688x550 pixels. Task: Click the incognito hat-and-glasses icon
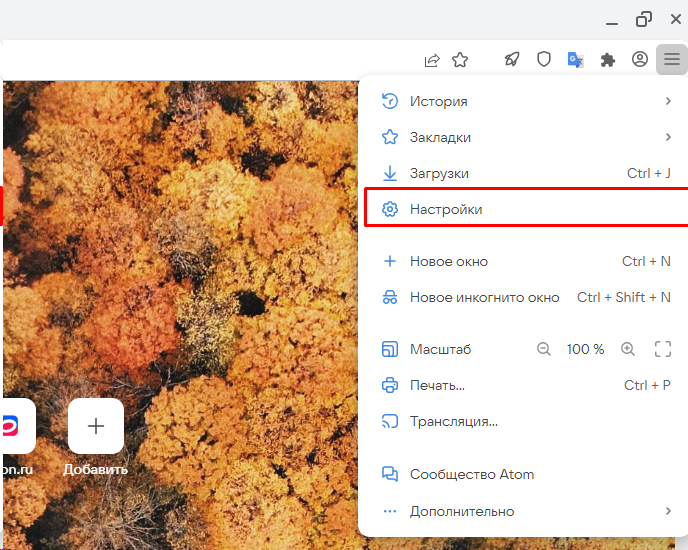click(390, 298)
